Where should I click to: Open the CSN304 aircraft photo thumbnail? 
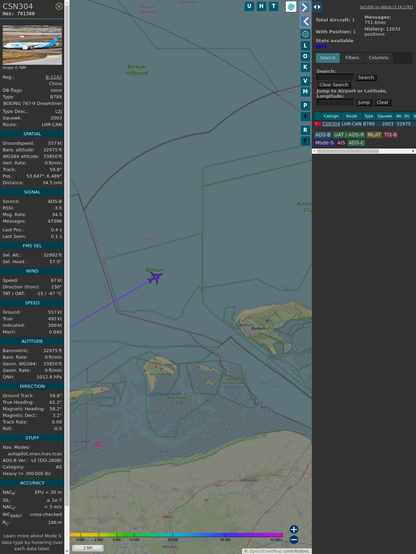(x=32, y=45)
